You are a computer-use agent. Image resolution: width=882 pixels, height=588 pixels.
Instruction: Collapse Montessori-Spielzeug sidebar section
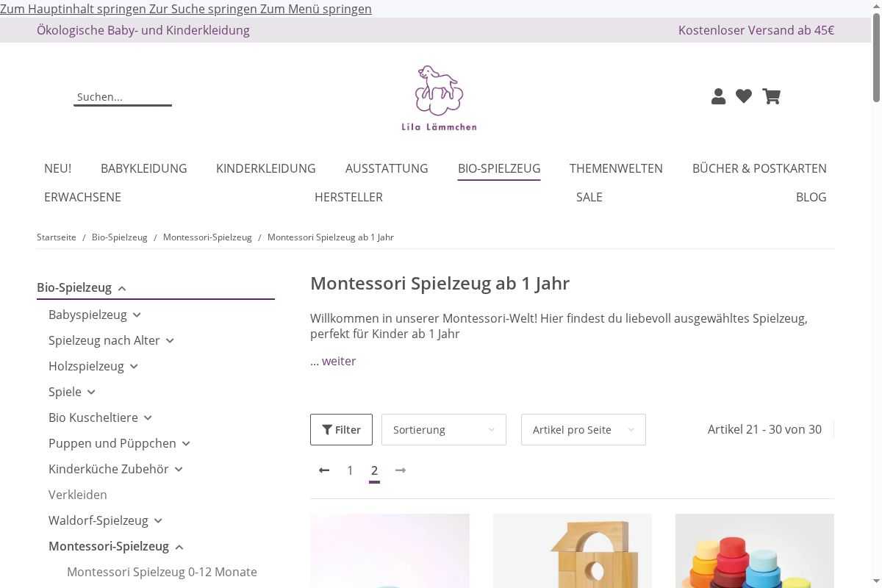tap(179, 547)
